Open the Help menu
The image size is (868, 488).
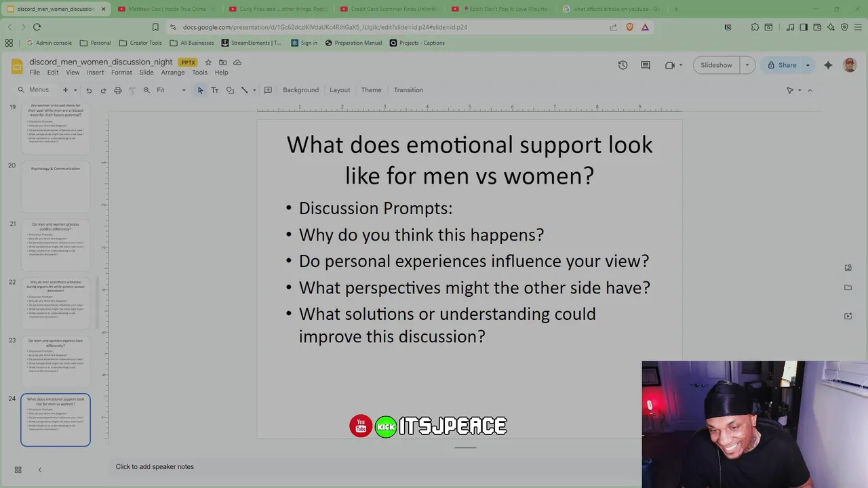tap(221, 73)
